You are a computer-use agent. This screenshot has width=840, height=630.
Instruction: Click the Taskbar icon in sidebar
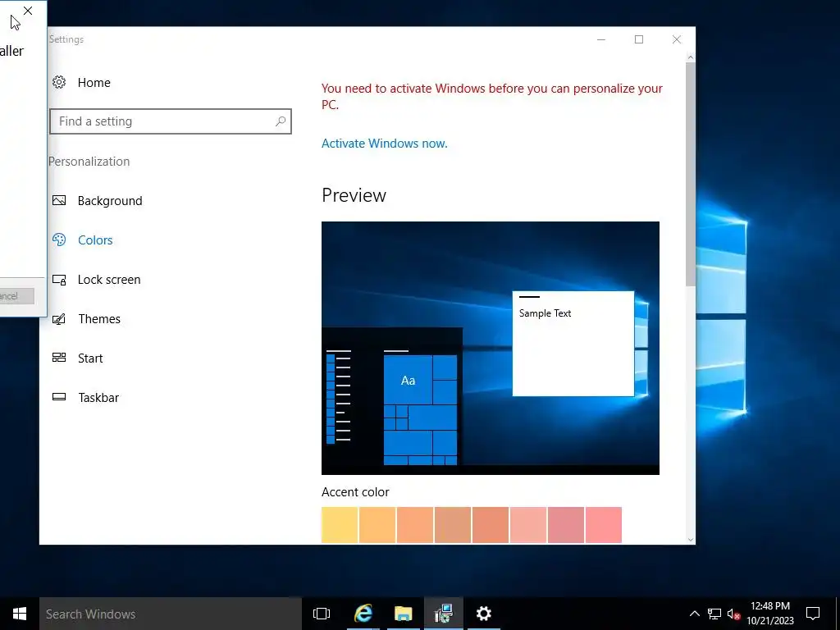[59, 397]
